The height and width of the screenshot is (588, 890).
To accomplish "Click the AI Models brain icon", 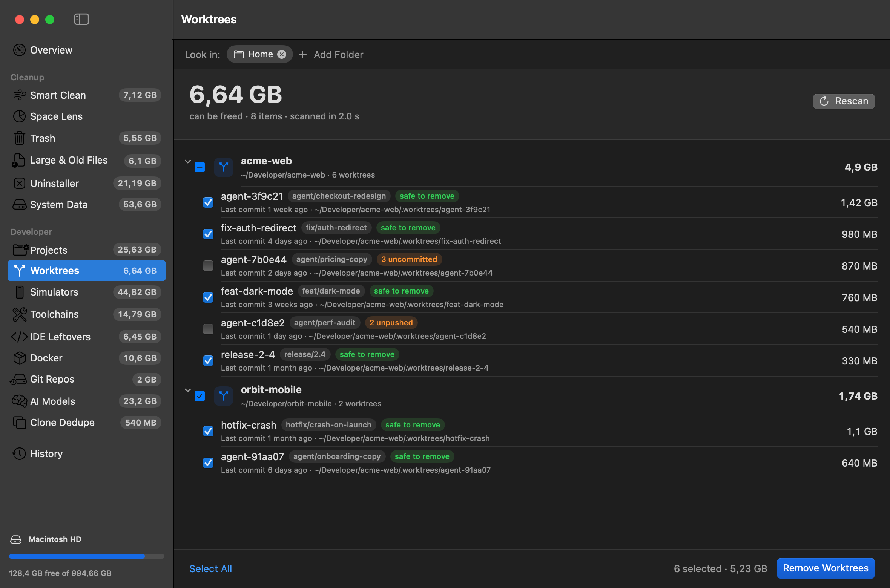I will [19, 401].
